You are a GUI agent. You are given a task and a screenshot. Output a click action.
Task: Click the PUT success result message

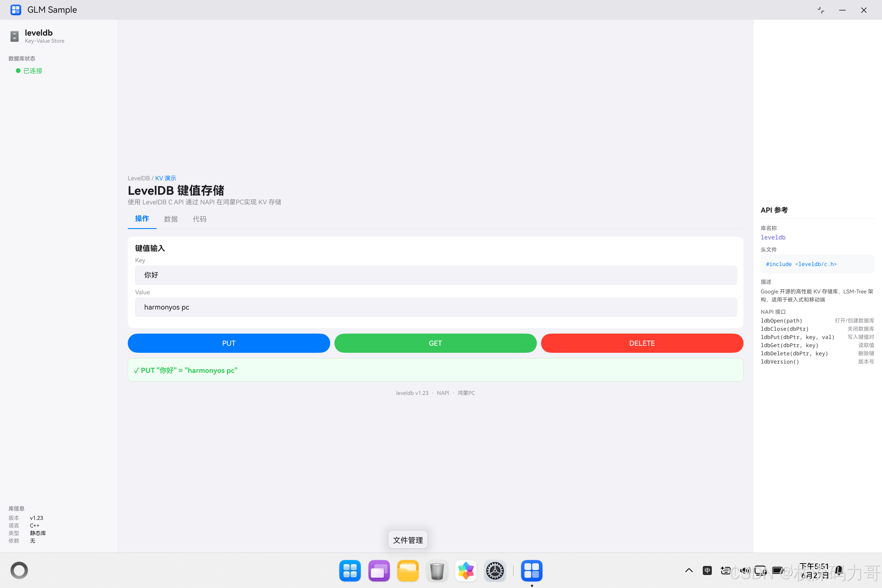[x=435, y=370]
